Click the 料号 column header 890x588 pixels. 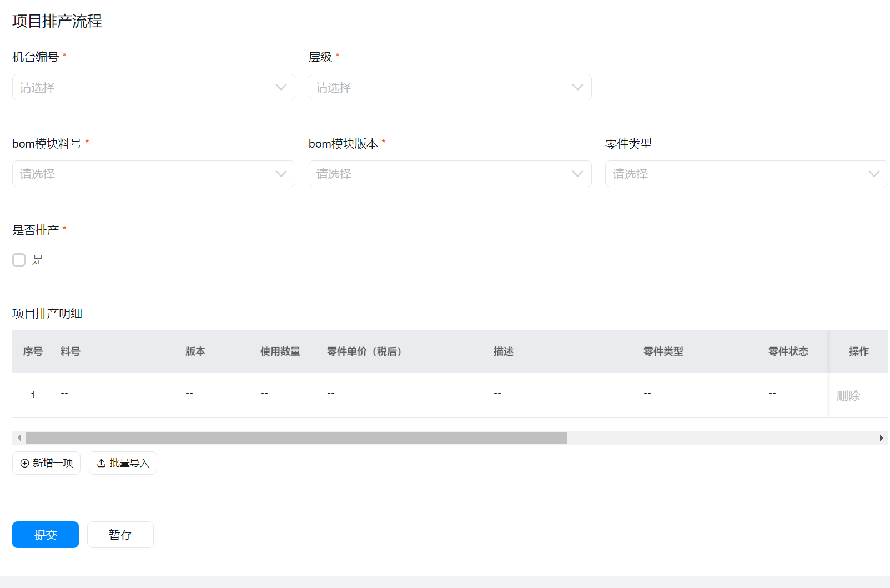pos(71,351)
